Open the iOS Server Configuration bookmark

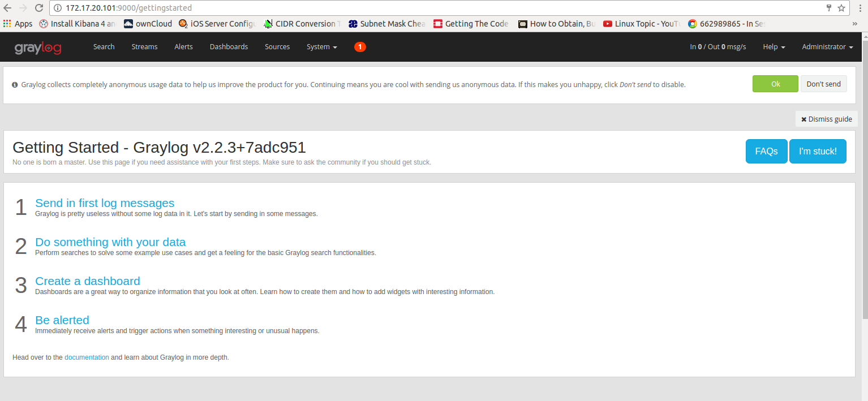217,24
